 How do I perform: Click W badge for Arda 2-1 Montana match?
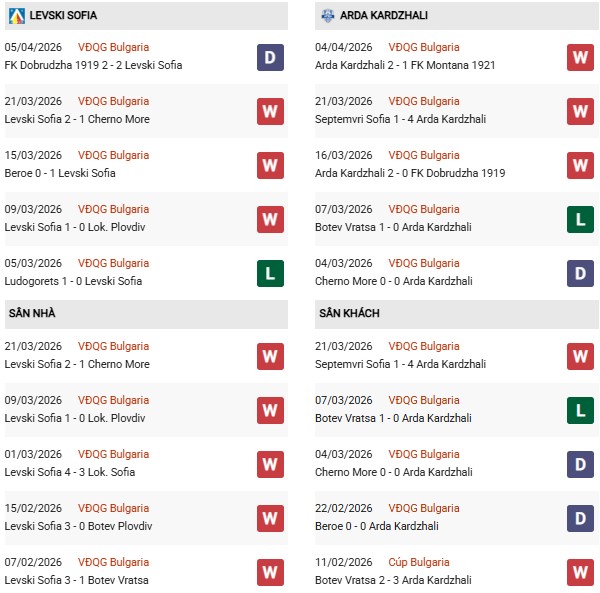point(581,57)
